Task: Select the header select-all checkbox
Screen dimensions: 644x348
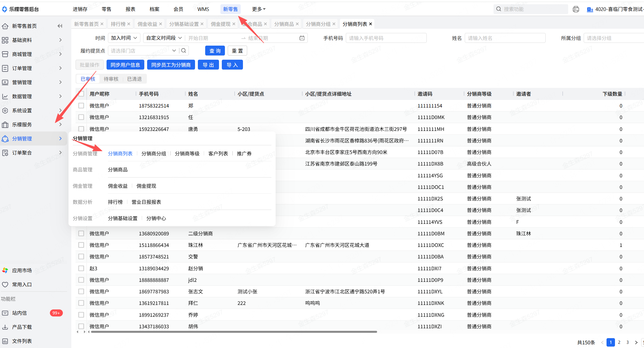Action: click(x=81, y=94)
